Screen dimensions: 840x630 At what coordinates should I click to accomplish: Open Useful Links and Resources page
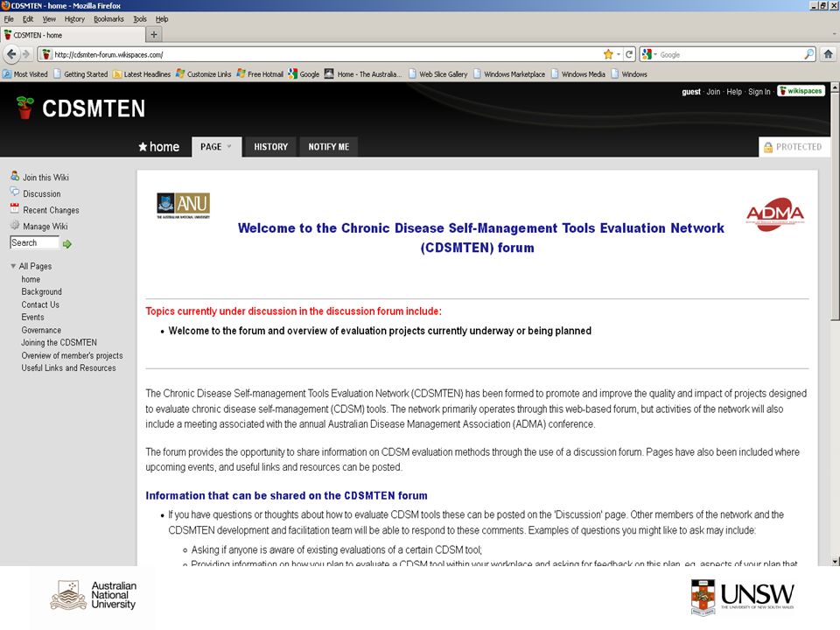click(68, 368)
